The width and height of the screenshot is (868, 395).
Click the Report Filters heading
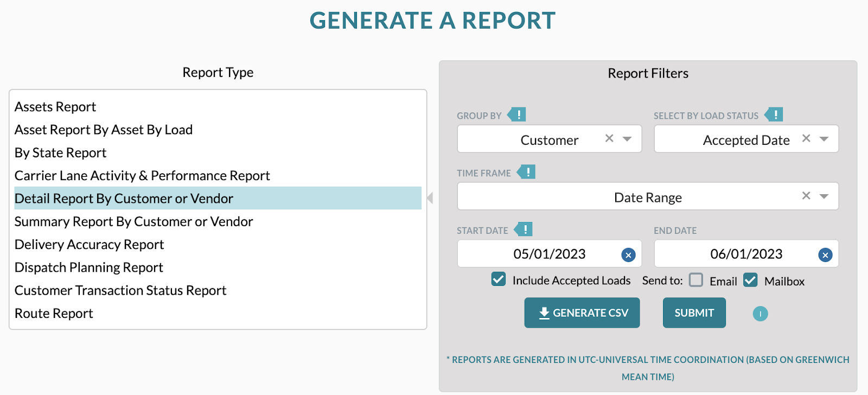coord(648,73)
